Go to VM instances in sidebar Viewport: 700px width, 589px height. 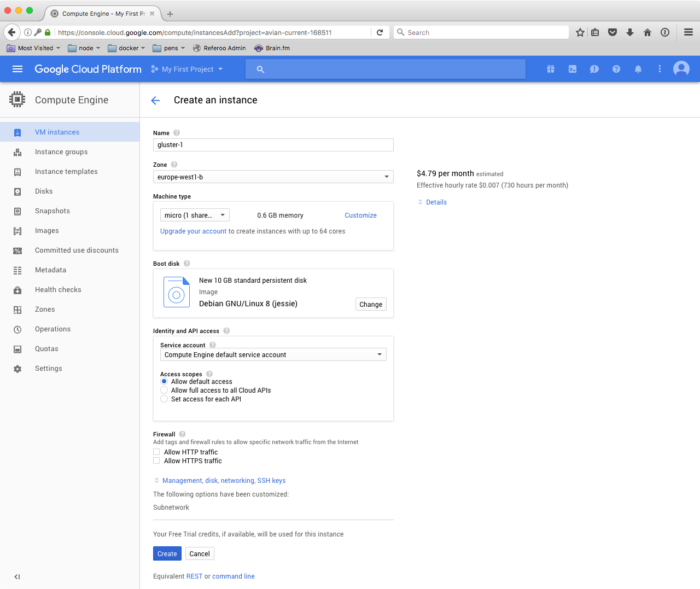tap(69, 132)
